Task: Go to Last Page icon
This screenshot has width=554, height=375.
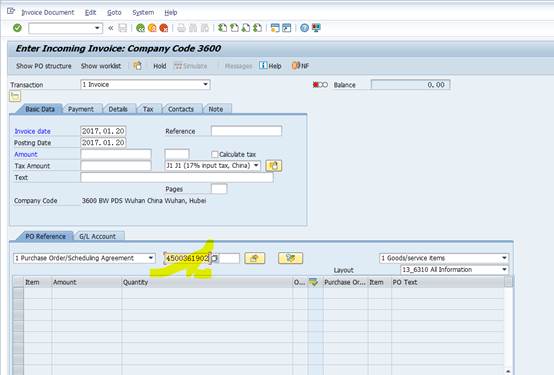Action: [257, 28]
